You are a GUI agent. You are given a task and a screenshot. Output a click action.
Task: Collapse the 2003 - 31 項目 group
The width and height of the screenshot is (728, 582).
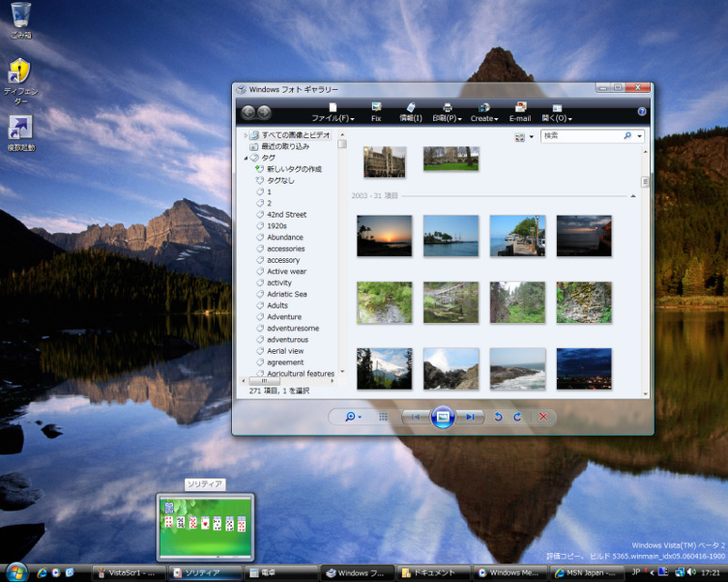pyautogui.click(x=633, y=196)
